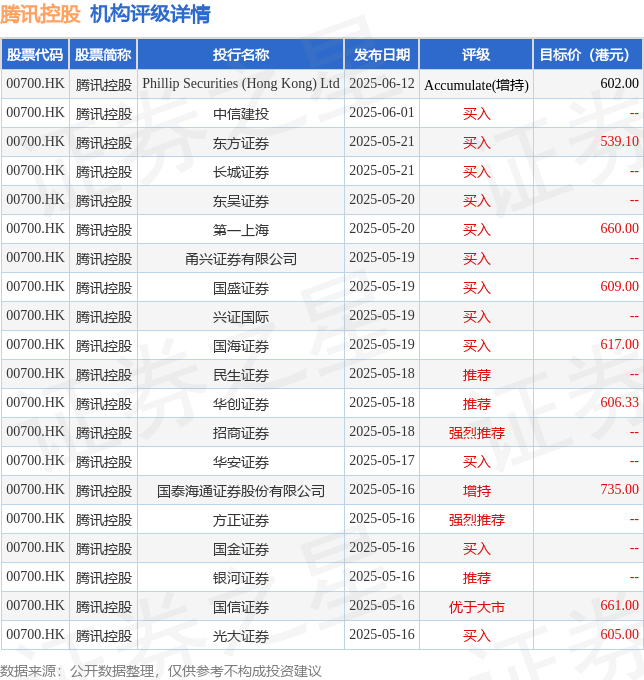Select the 民生证券 broker cell

[x=241, y=375]
